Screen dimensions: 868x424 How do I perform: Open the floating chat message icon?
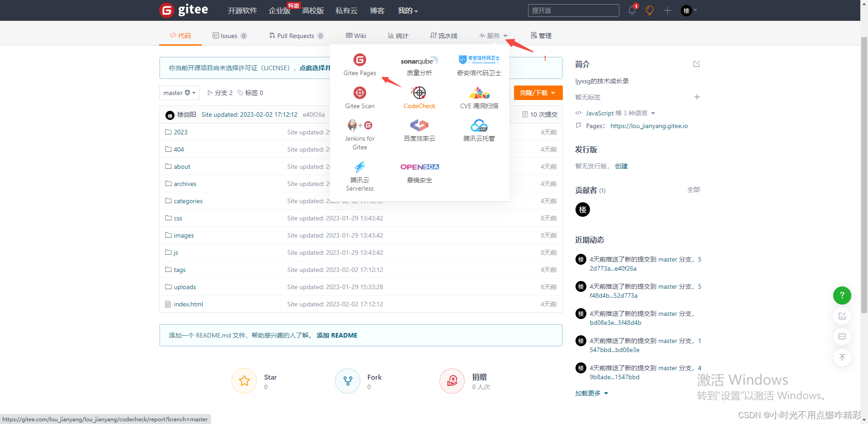pos(842,337)
